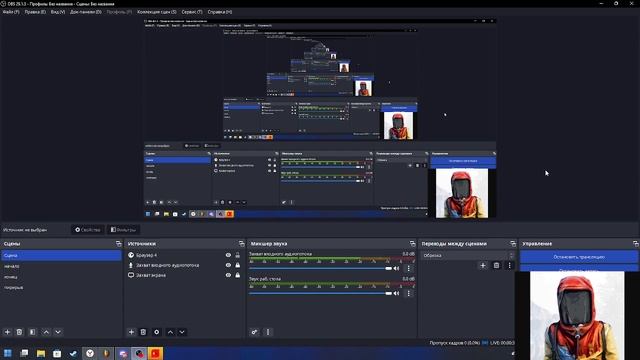Screen dimensions: 640x360
Task: Move source up with the arrow in Источники panel
Action: 170,332
